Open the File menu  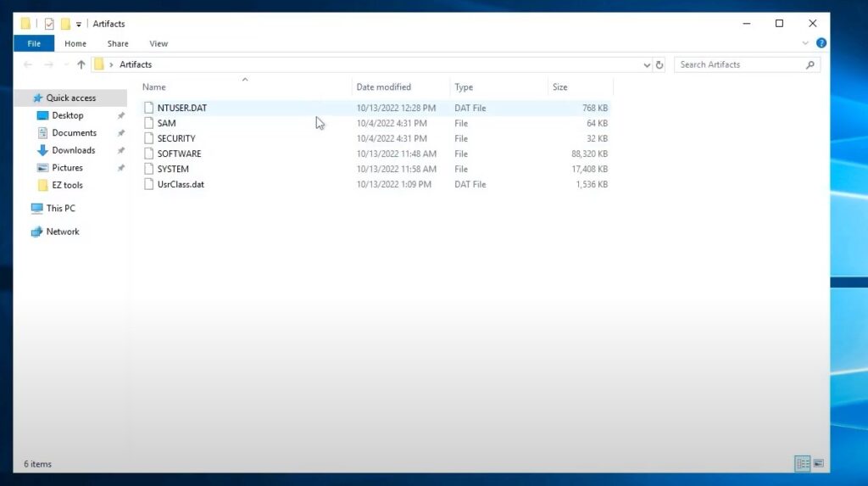(34, 43)
